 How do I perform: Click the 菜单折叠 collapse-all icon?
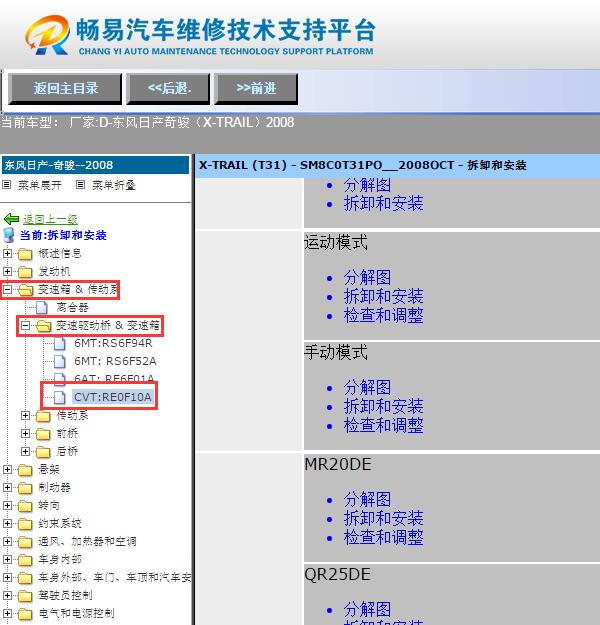click(x=80, y=185)
